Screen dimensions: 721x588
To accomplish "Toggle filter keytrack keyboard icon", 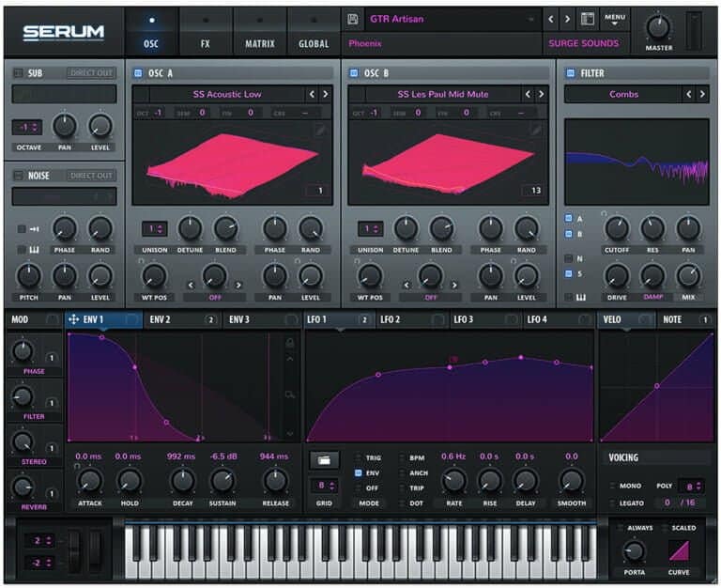I will (581, 297).
